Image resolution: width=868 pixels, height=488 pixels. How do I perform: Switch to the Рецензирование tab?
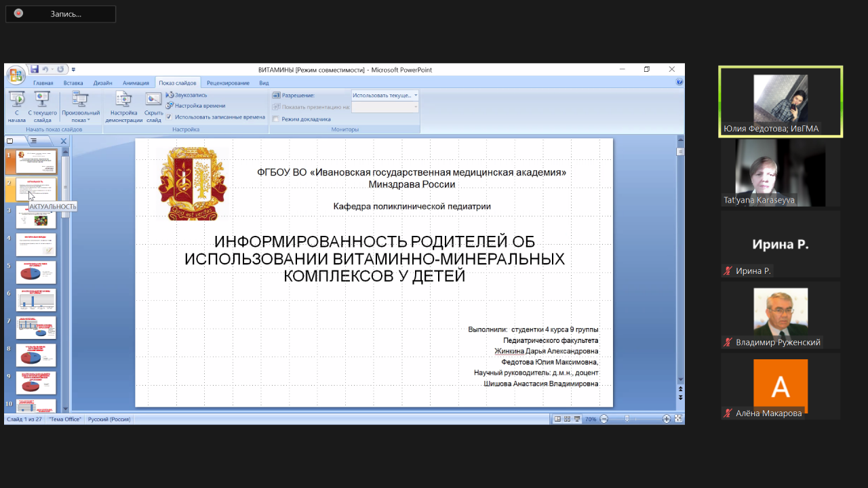pos(228,83)
